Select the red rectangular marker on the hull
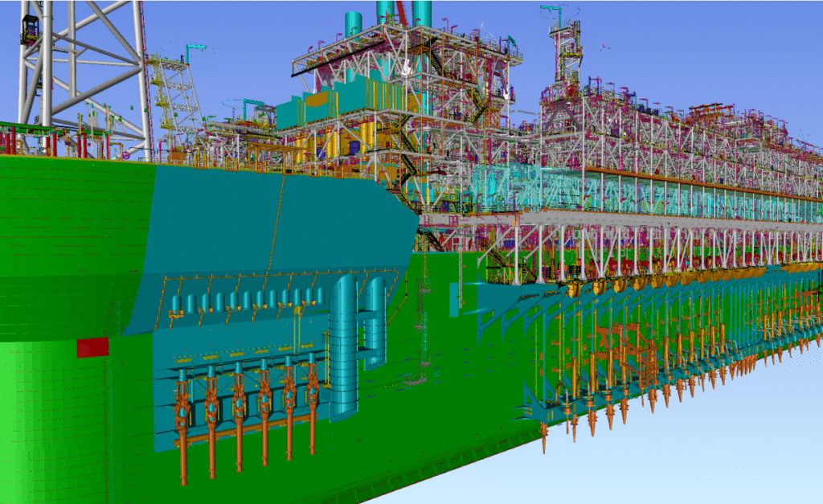The width and height of the screenshot is (823, 504). pos(92,347)
